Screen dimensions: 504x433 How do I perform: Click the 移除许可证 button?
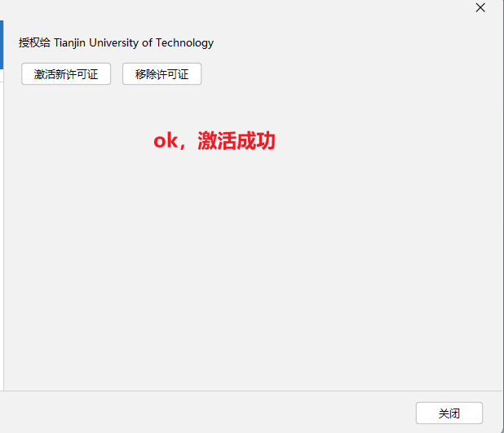[x=161, y=74]
